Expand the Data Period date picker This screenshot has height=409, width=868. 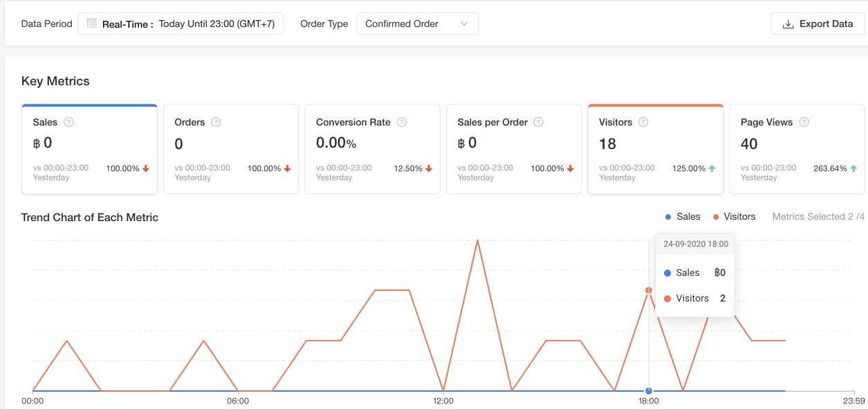[x=181, y=23]
